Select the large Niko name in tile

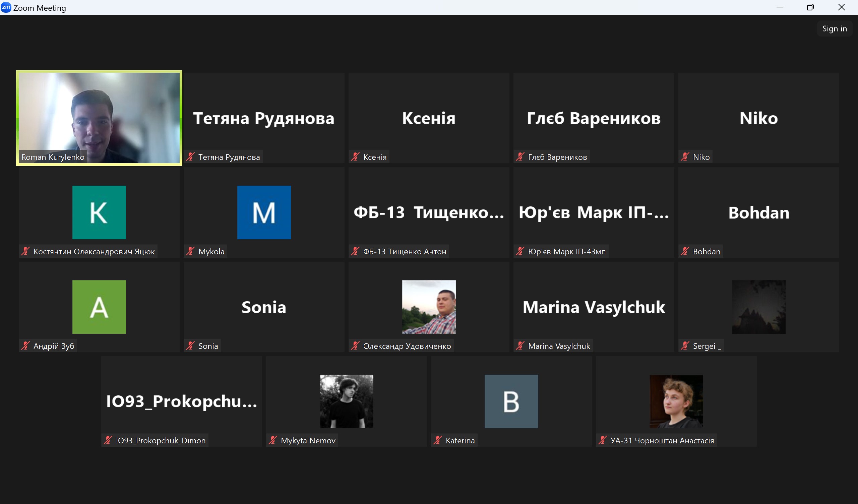point(758,118)
